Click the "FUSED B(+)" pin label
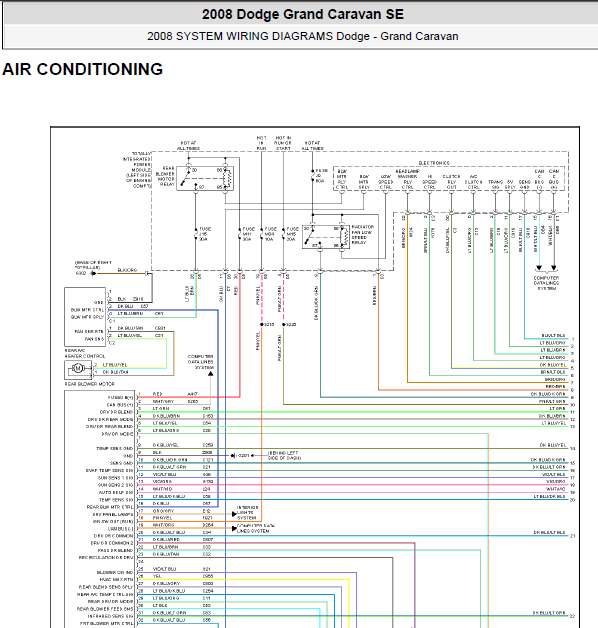Image resolution: width=598 pixels, height=628 pixels. coord(121,398)
